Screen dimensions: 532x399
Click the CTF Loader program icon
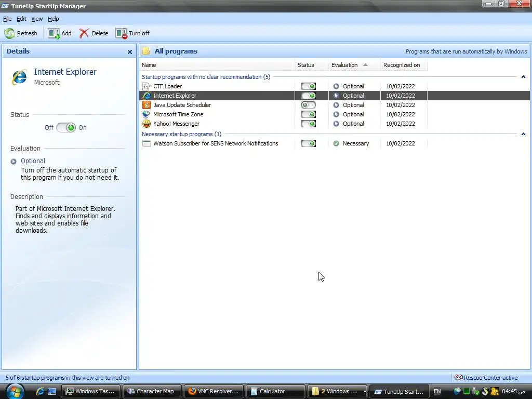(146, 86)
